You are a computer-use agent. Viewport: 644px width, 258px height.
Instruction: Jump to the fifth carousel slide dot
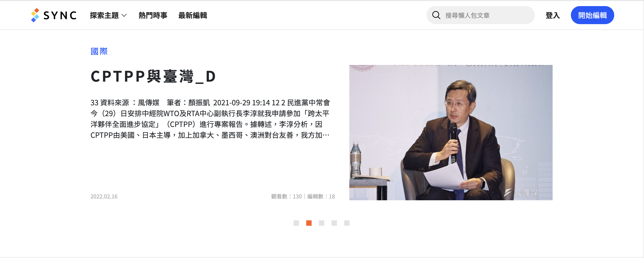point(347,223)
